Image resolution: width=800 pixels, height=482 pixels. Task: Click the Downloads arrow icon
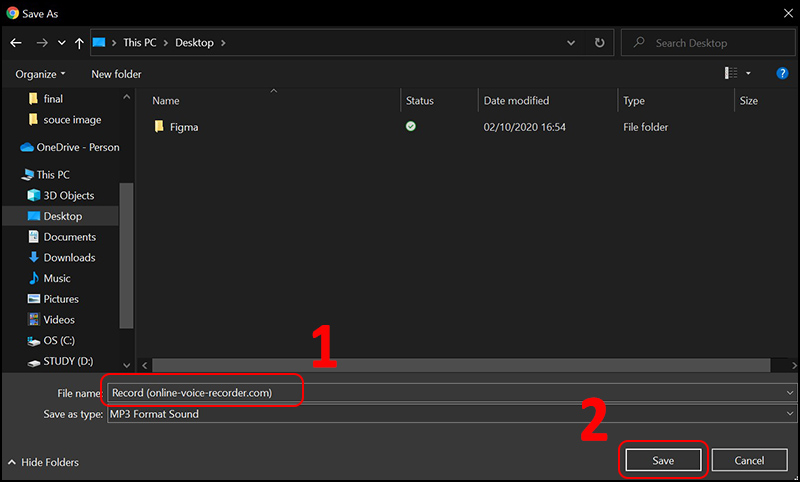(34, 257)
